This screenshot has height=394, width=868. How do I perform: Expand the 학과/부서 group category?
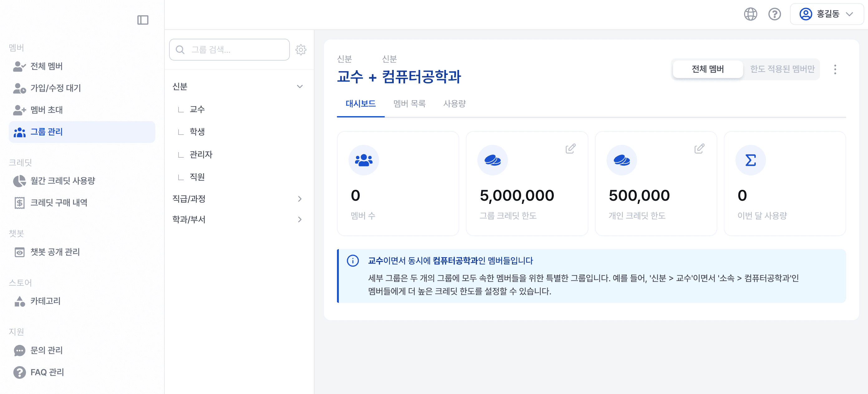point(300,219)
